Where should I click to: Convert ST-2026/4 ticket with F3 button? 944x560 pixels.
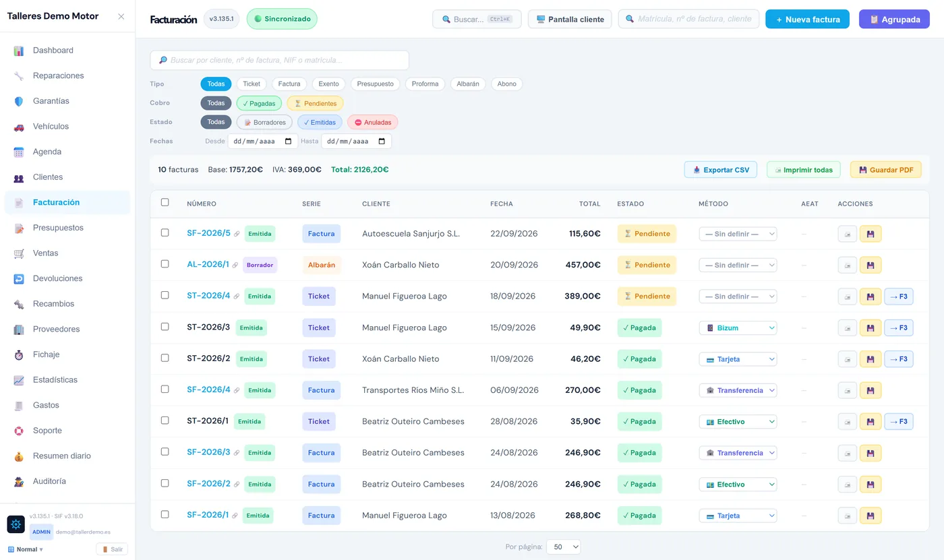[x=899, y=297]
